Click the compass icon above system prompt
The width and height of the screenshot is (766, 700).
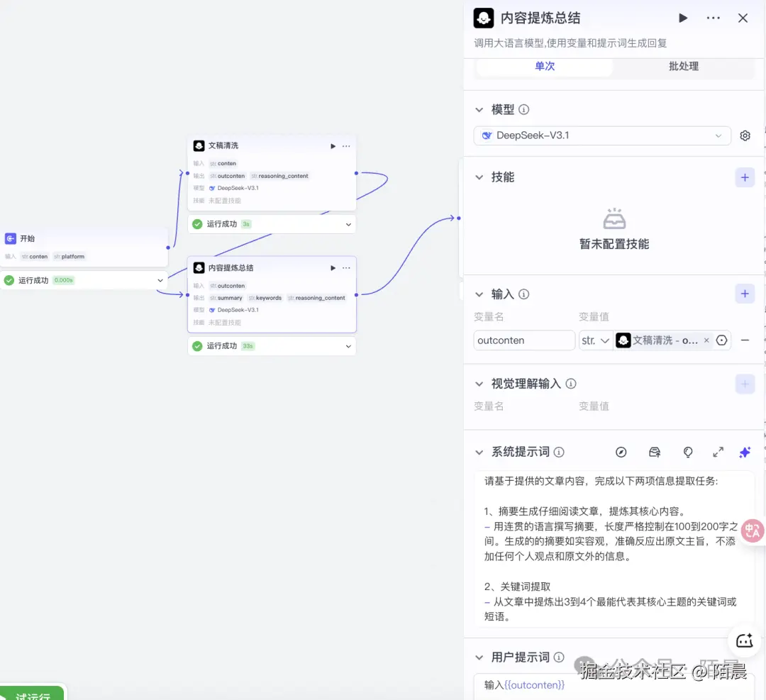621,452
